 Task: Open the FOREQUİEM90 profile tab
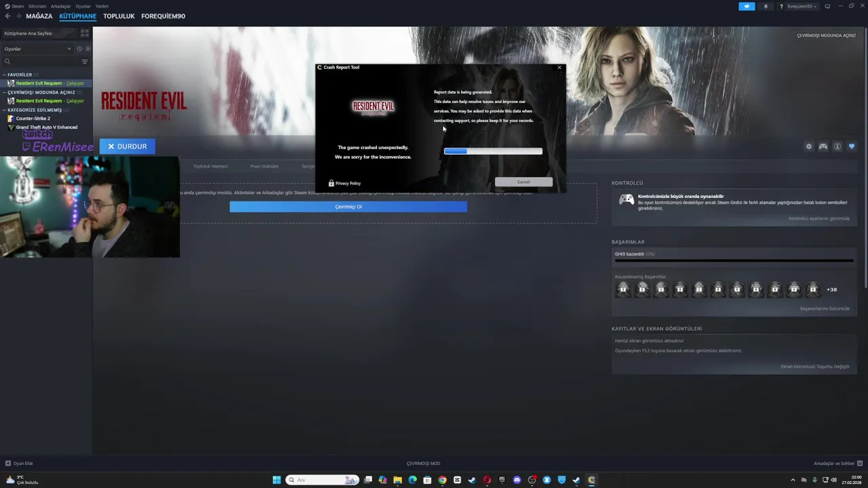click(x=163, y=16)
